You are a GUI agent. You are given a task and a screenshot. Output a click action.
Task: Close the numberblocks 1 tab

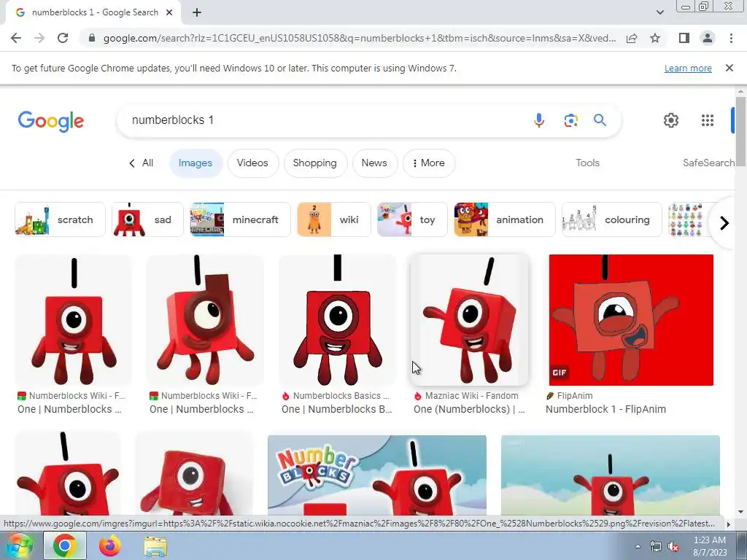(169, 13)
